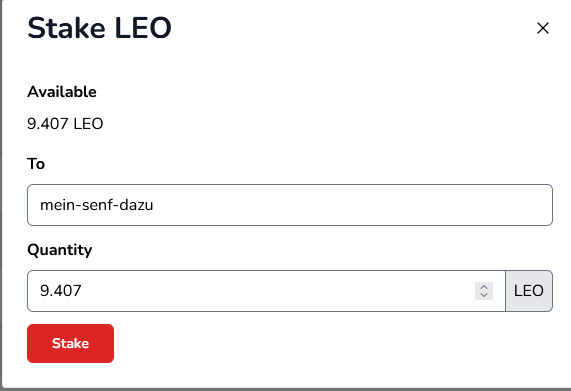The image size is (571, 391).
Task: Click the blank area right of the Stake button
Action: pyautogui.click(x=328, y=343)
